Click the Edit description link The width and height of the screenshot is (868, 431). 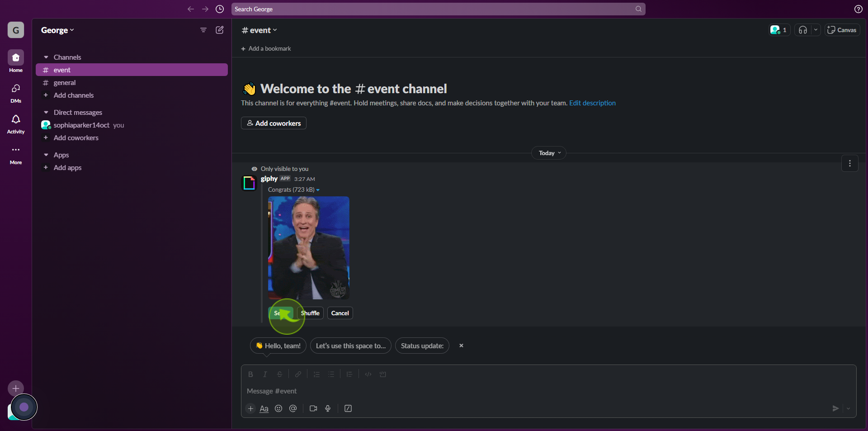tap(592, 103)
